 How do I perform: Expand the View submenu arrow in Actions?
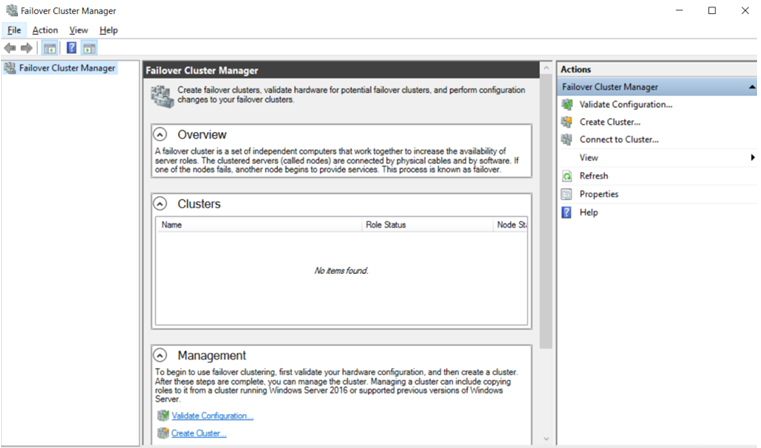click(752, 157)
